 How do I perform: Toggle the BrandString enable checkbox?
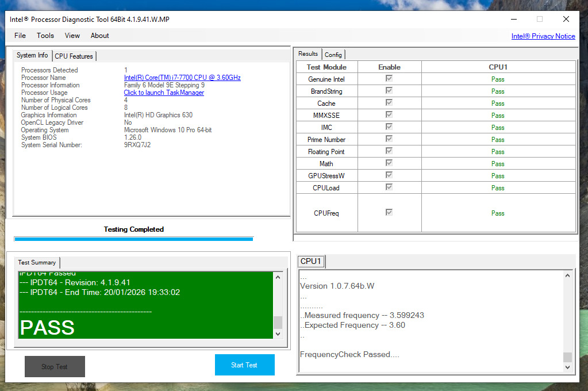[389, 90]
